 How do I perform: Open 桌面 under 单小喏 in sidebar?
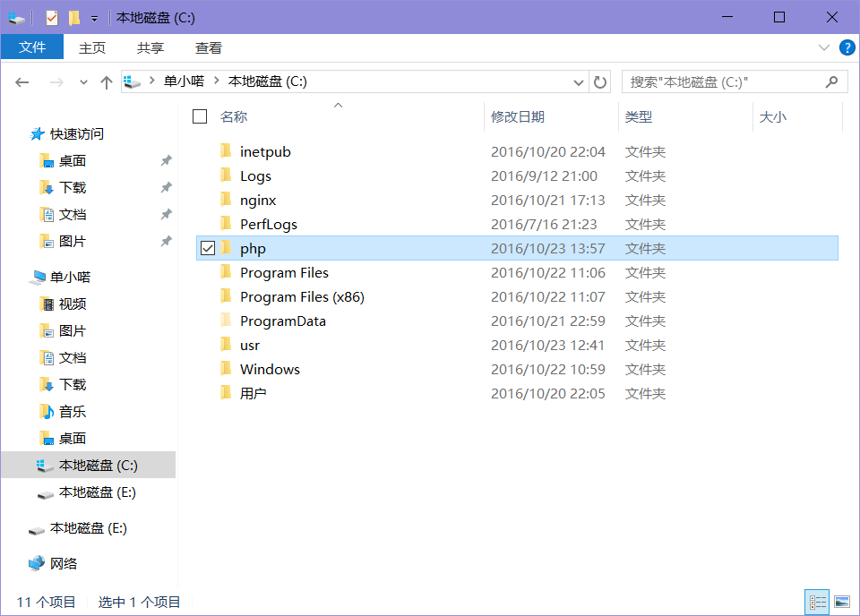[x=73, y=439]
